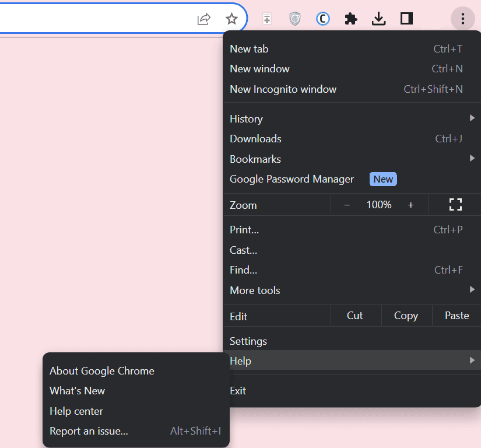Click the three-dot Chrome menu button
The image size is (481, 448).
click(462, 19)
